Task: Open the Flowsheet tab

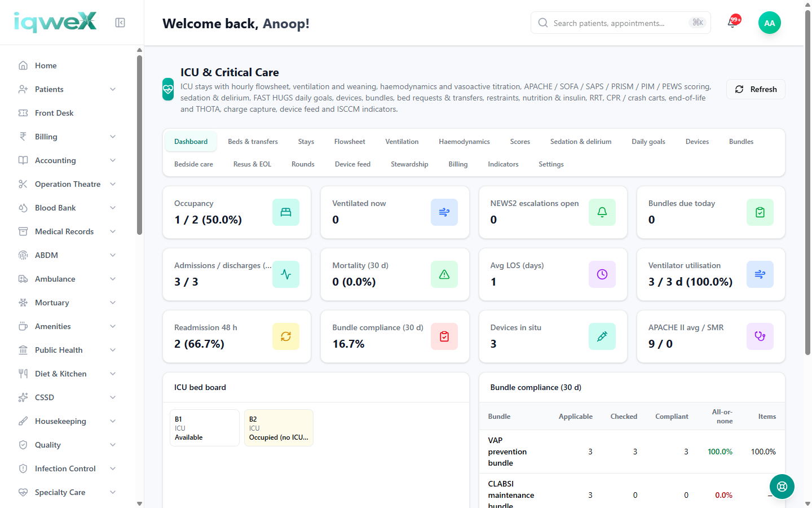Action: coord(350,142)
